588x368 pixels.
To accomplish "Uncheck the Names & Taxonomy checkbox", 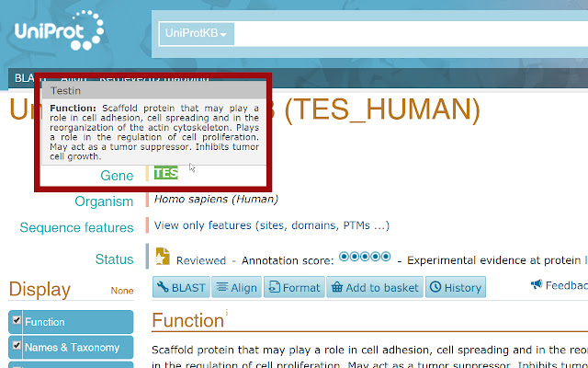I will pyautogui.click(x=17, y=345).
